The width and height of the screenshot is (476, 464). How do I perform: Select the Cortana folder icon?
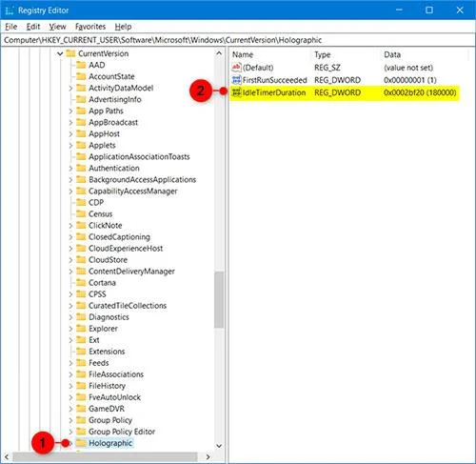point(81,283)
